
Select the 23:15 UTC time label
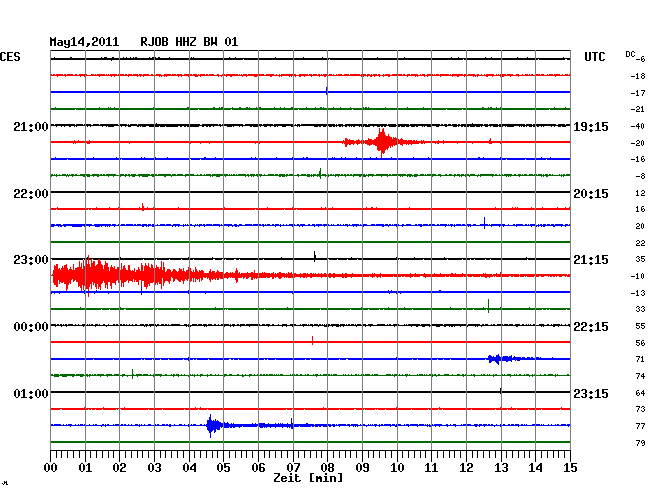591,393
